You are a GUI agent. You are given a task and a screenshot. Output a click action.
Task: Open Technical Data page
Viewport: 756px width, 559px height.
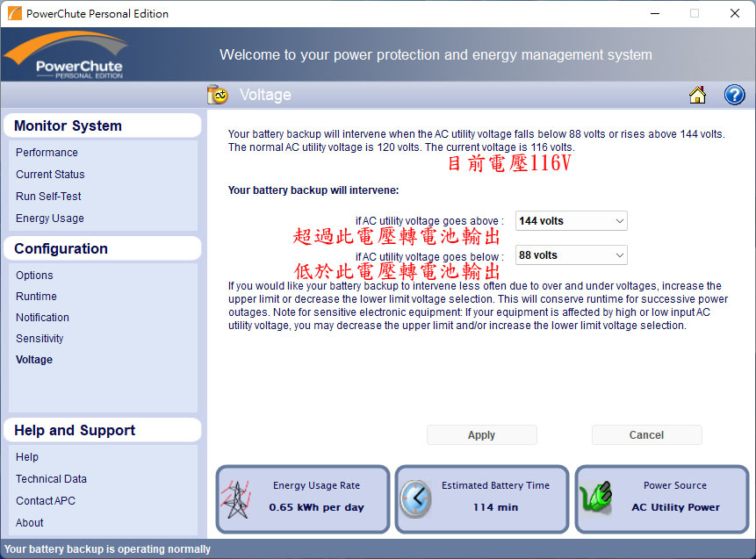(51, 479)
